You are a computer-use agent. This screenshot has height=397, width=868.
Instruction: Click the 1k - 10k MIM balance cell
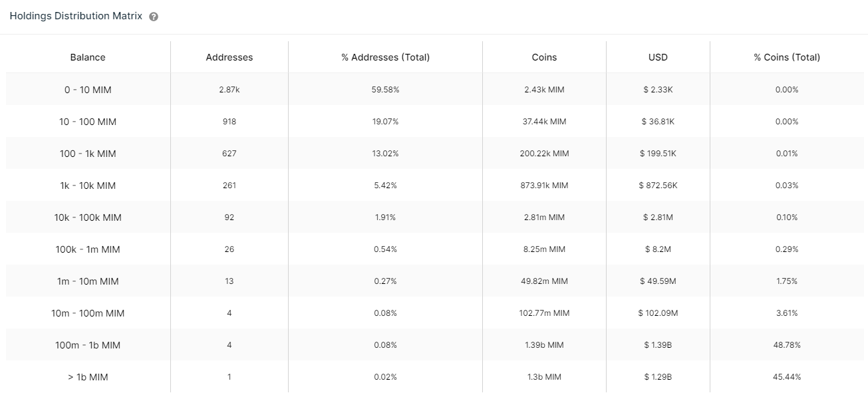click(x=88, y=186)
